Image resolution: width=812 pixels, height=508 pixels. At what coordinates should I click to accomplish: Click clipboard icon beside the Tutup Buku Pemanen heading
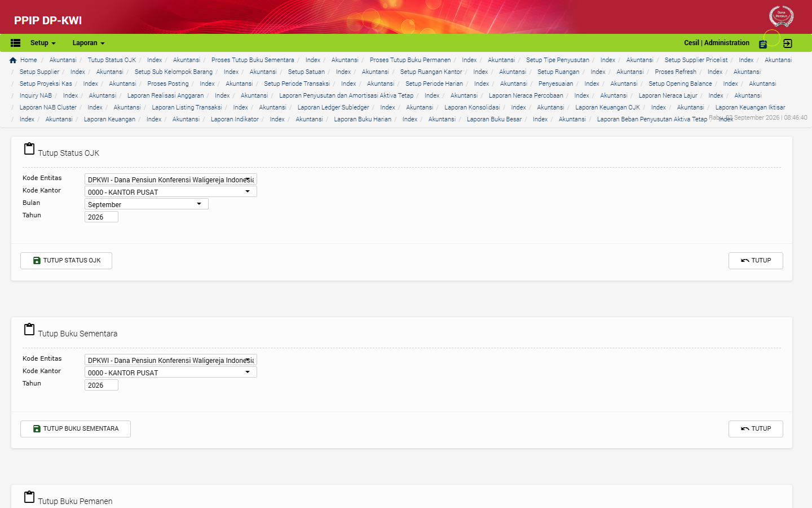(x=29, y=497)
